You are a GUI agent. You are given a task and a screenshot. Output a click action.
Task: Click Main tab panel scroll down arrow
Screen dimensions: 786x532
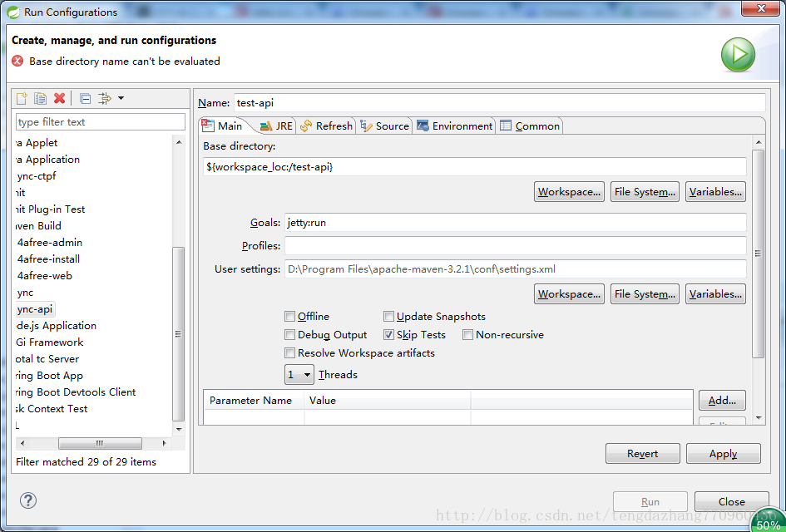pyautogui.click(x=759, y=418)
